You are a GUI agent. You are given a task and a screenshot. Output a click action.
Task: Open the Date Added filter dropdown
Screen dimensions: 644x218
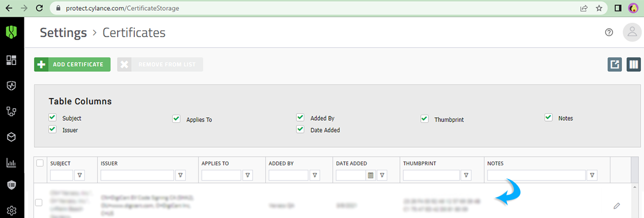382,175
